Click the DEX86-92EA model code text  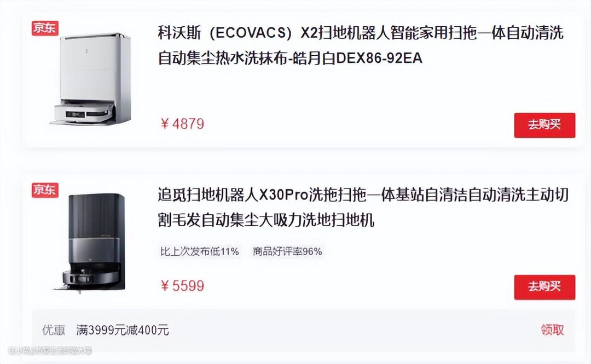tap(379, 58)
